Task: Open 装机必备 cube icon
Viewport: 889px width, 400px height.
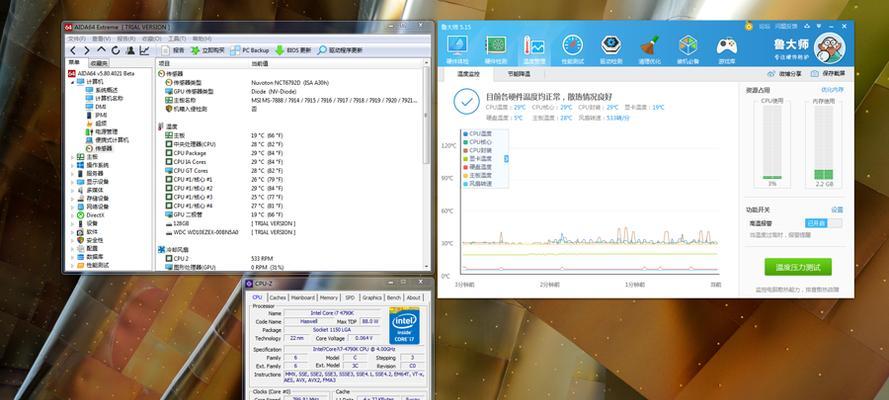Action: click(x=688, y=50)
